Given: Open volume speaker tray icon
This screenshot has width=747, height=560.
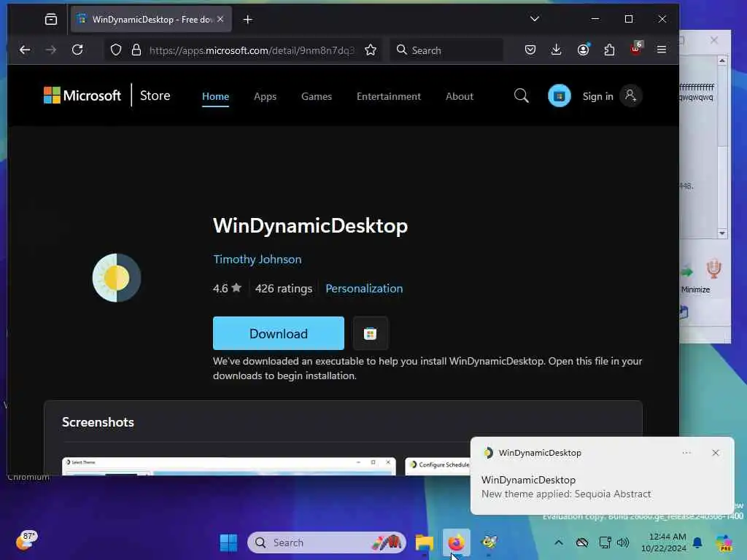Looking at the screenshot, I should [x=623, y=542].
